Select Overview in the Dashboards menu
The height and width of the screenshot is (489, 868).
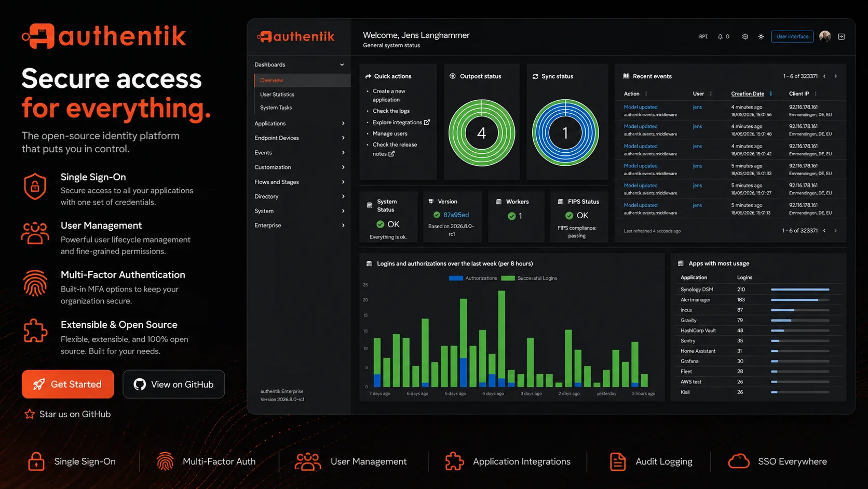[x=302, y=81]
